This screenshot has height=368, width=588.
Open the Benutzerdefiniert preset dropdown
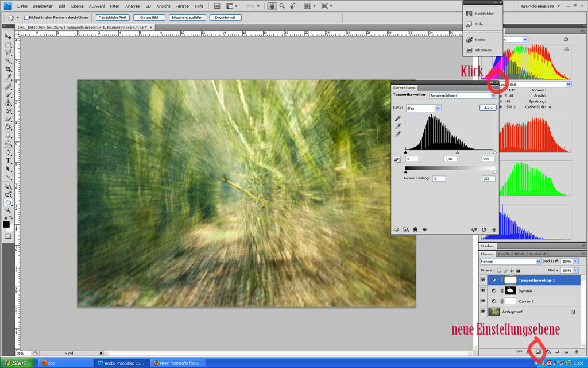(x=463, y=96)
